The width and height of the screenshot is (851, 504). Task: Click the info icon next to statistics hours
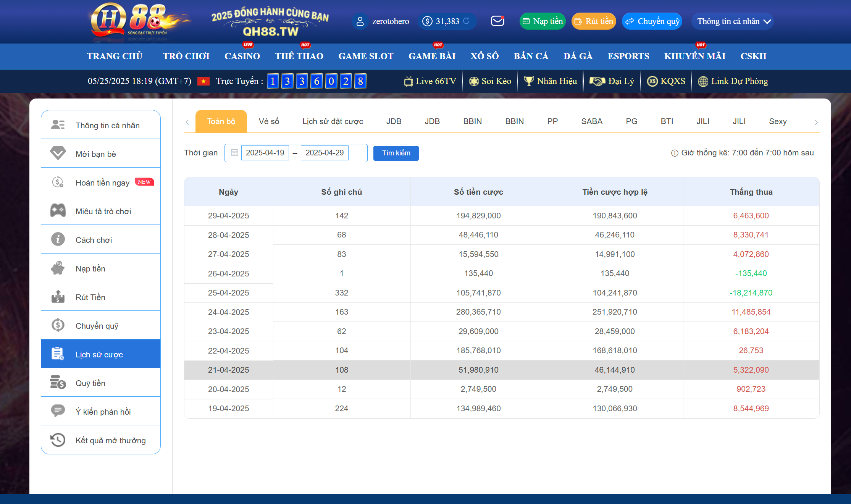click(675, 153)
